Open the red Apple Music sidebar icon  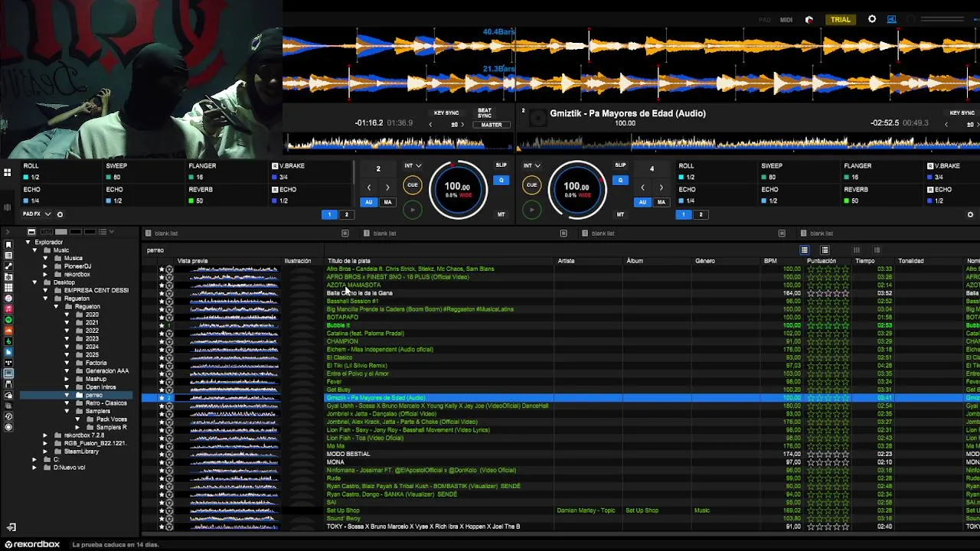point(8,309)
